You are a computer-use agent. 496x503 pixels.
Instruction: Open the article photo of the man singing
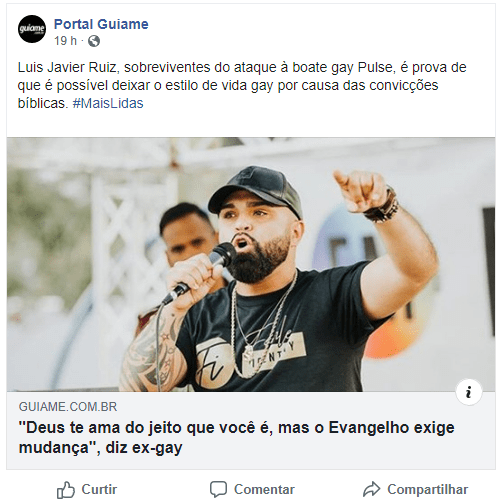(x=251, y=264)
